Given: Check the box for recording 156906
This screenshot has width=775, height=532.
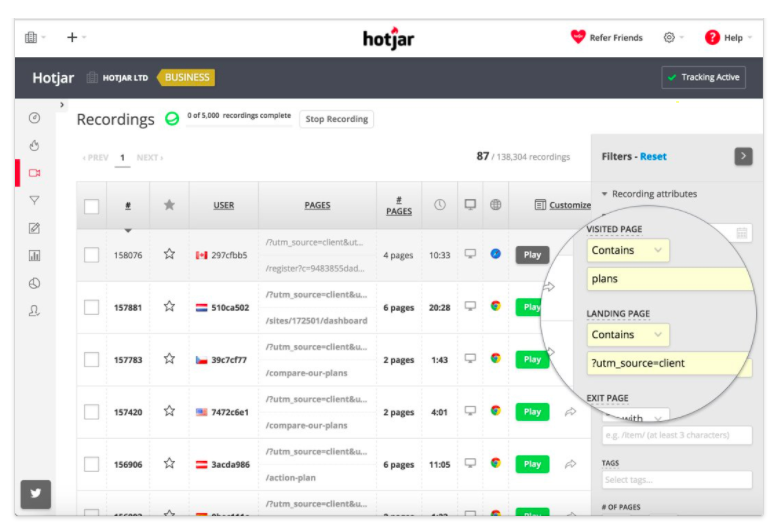Looking at the screenshot, I should click(x=91, y=464).
